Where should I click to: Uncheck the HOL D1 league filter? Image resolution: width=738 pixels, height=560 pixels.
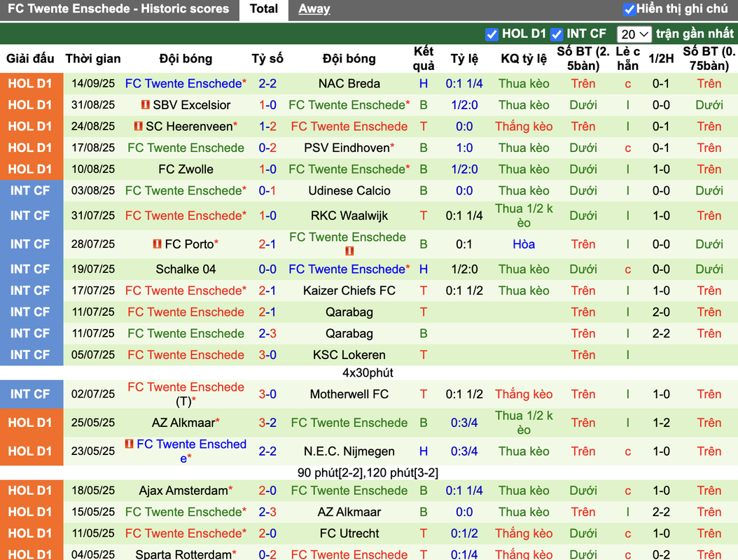pos(492,34)
